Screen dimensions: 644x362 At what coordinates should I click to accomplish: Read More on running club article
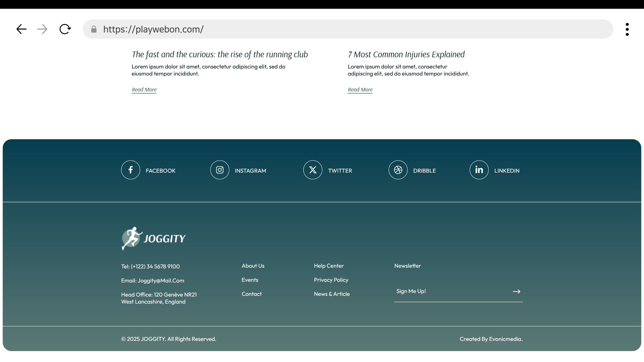tap(144, 89)
